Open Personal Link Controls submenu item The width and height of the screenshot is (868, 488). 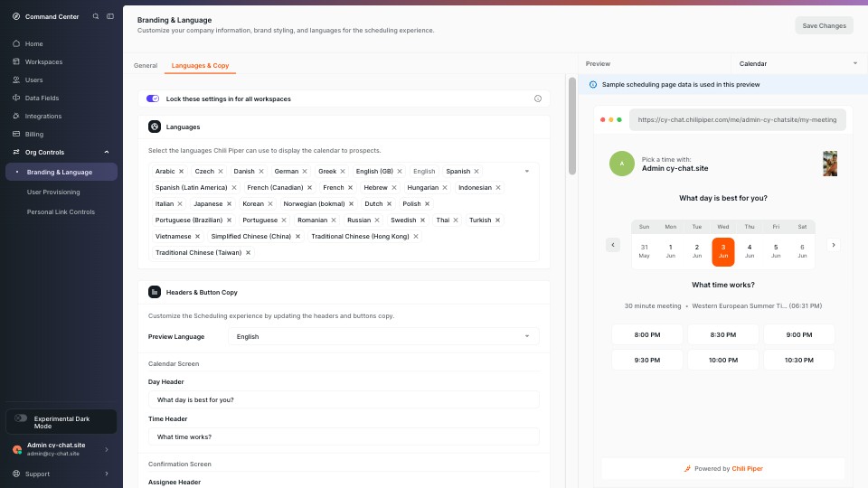pyautogui.click(x=61, y=211)
